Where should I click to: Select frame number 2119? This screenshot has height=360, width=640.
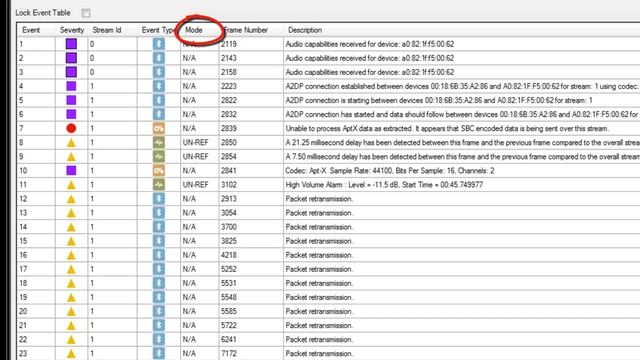229,44
